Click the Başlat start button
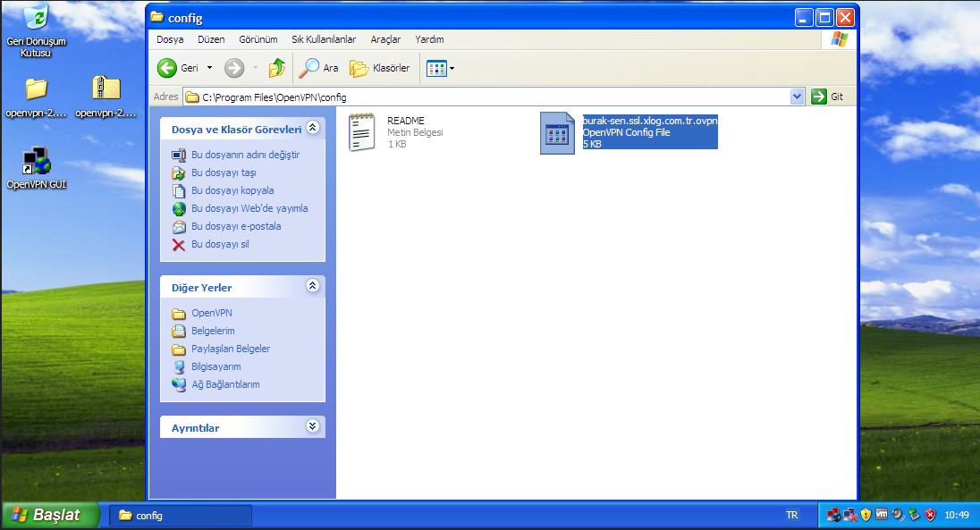 click(x=50, y=515)
